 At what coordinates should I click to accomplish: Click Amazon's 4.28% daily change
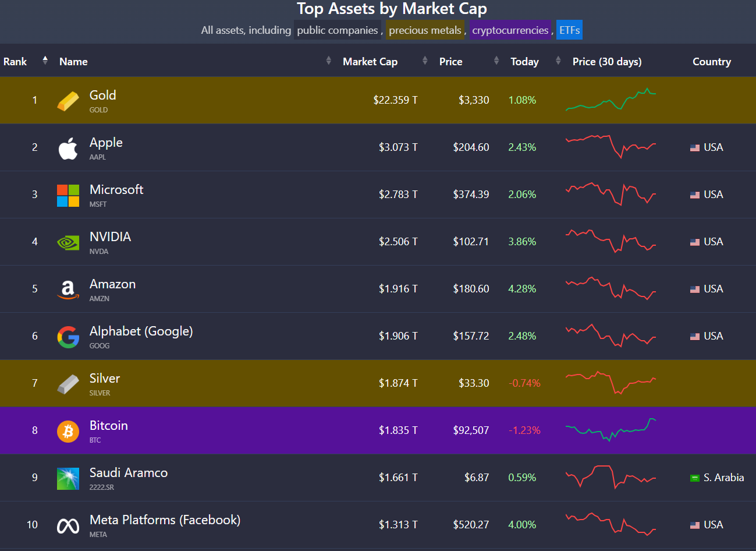coord(522,289)
